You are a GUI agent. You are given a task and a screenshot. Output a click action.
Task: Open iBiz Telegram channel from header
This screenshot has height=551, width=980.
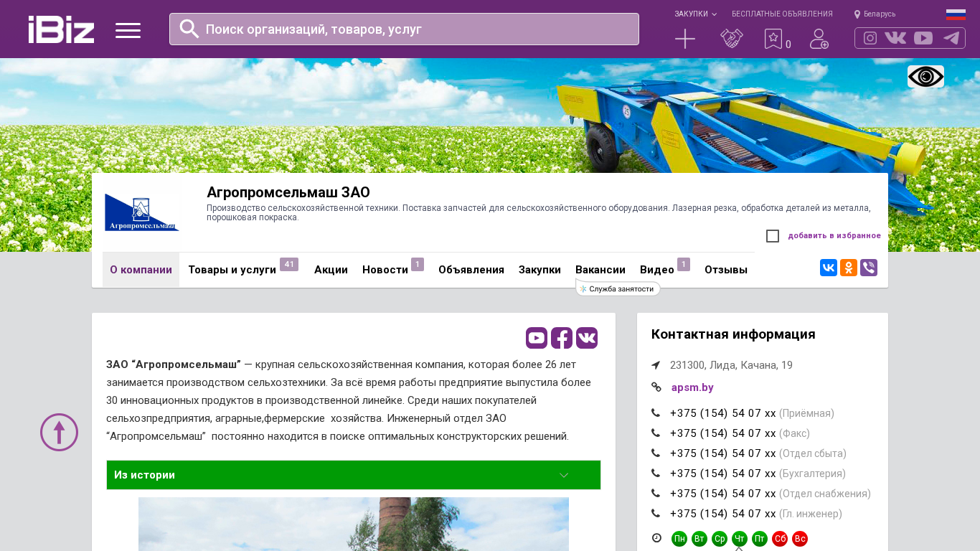point(951,38)
